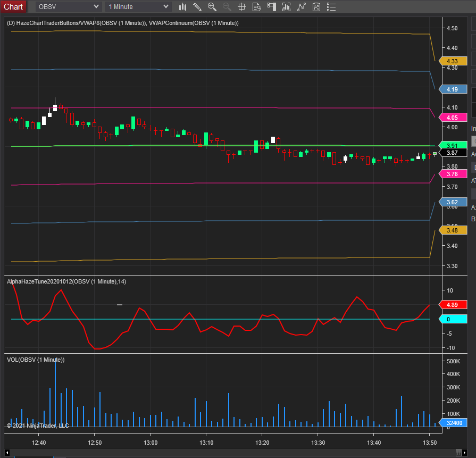Viewport: 476px width, 458px height.
Task: Click the orange 3.48 price marker
Action: (x=453, y=230)
